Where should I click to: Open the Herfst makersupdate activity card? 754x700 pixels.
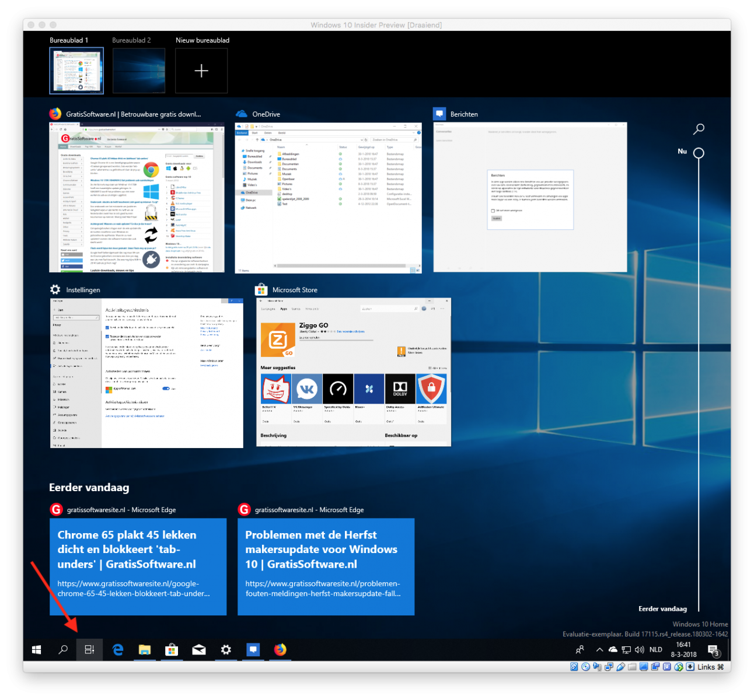point(326,566)
